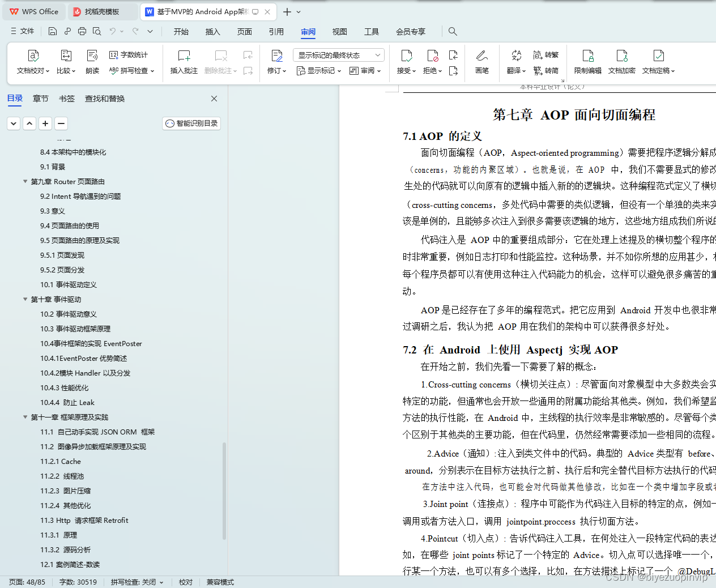Add a heading level with the plus button

(x=46, y=123)
